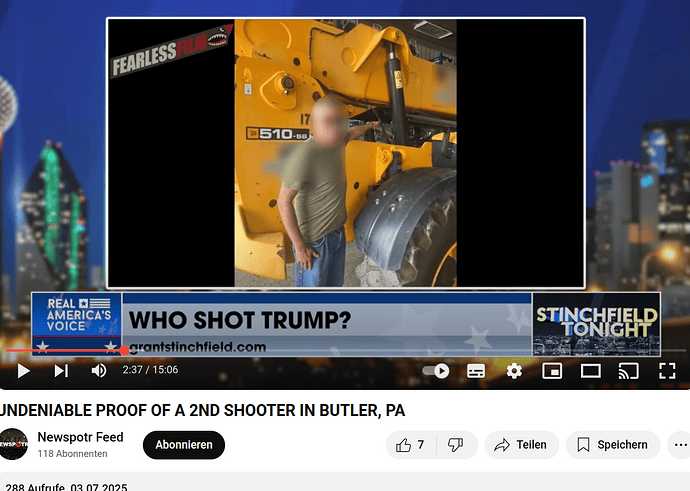Save the video via Speichern
The width and height of the screenshot is (690, 491).
pyautogui.click(x=613, y=445)
